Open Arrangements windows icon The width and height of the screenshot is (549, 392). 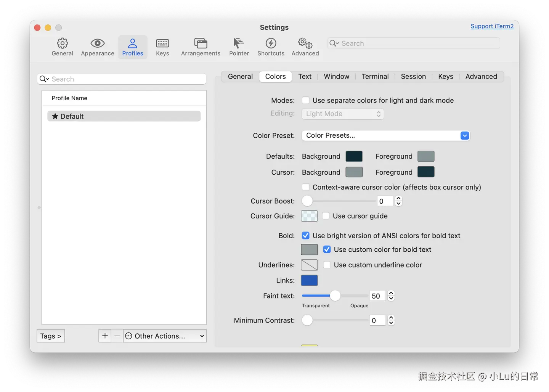point(201,43)
